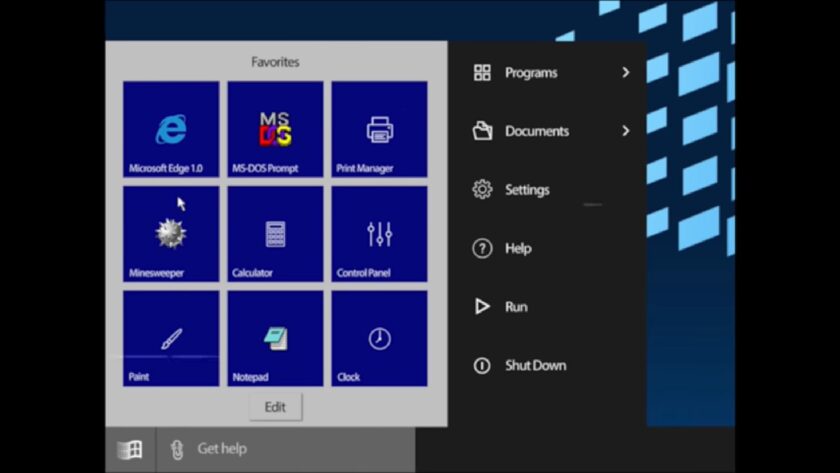This screenshot has width=840, height=473.
Task: Click the Help question mark icon
Action: tap(482, 248)
